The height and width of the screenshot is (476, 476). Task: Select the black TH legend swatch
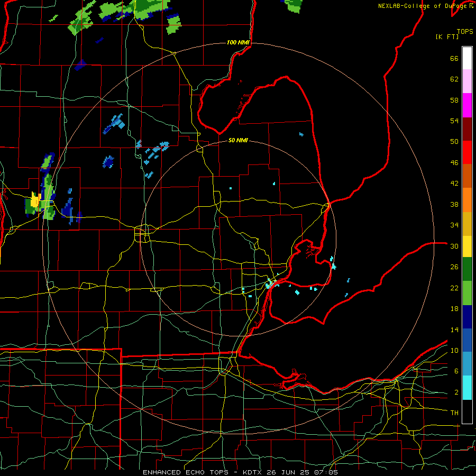(467, 411)
